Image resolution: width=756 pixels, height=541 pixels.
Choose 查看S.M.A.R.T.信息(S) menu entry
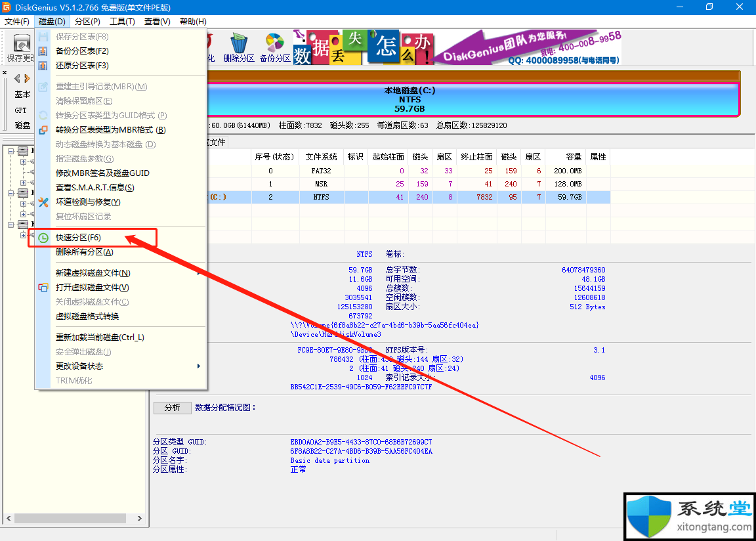(x=121, y=188)
